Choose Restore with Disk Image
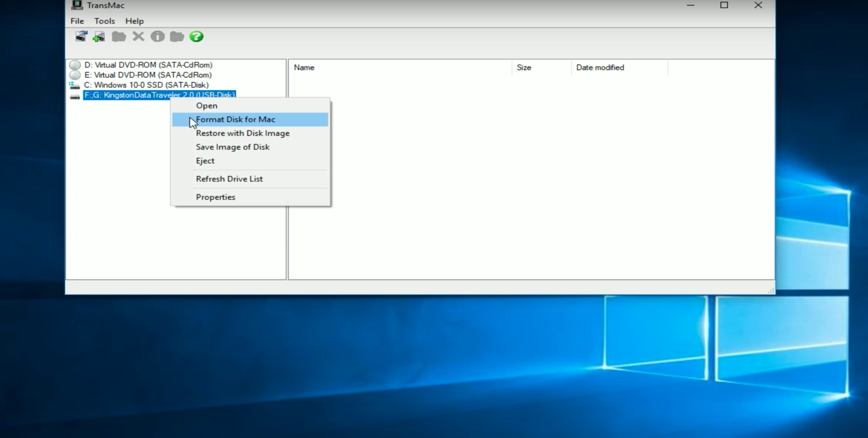This screenshot has width=868, height=438. click(x=250, y=134)
